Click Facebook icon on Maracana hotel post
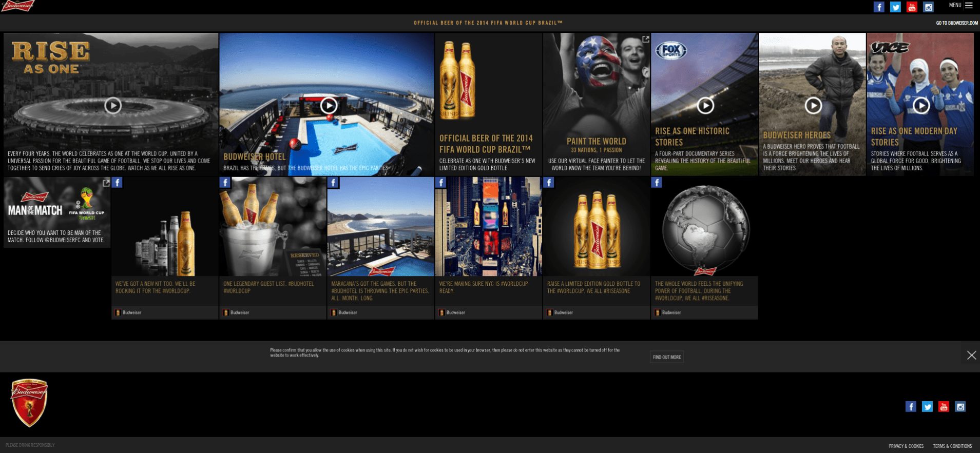 tap(333, 183)
